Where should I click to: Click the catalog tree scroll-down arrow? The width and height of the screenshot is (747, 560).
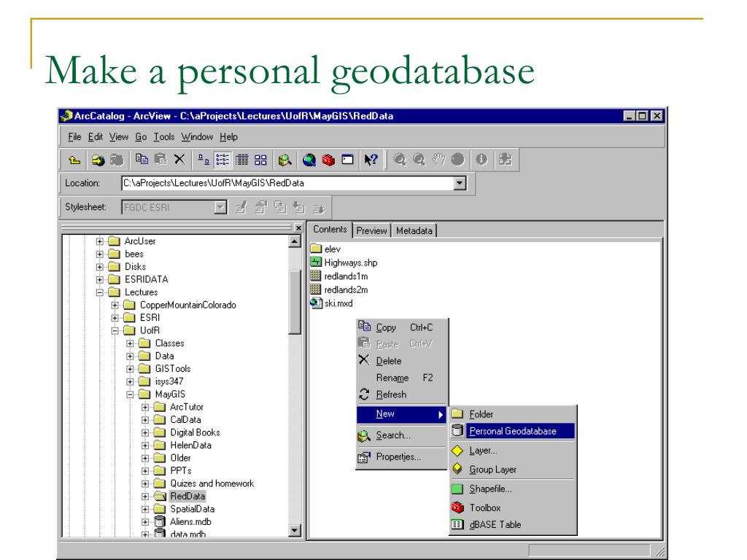point(295,531)
